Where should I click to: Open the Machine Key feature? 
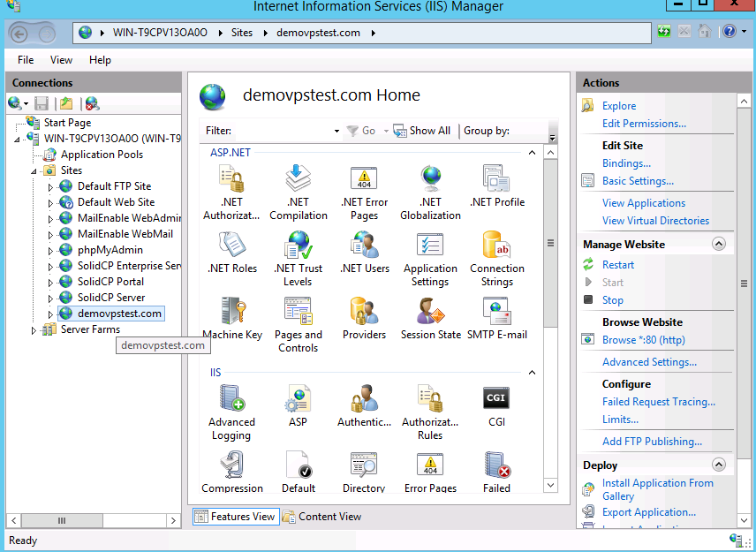(232, 318)
